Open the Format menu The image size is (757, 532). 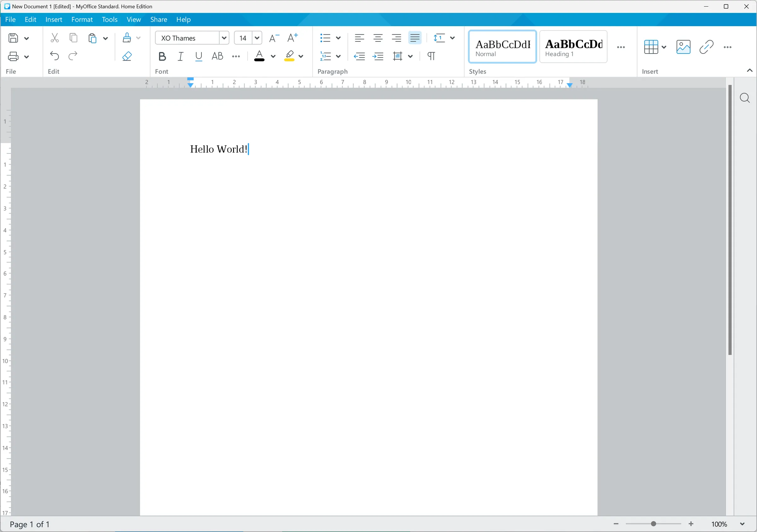82,20
